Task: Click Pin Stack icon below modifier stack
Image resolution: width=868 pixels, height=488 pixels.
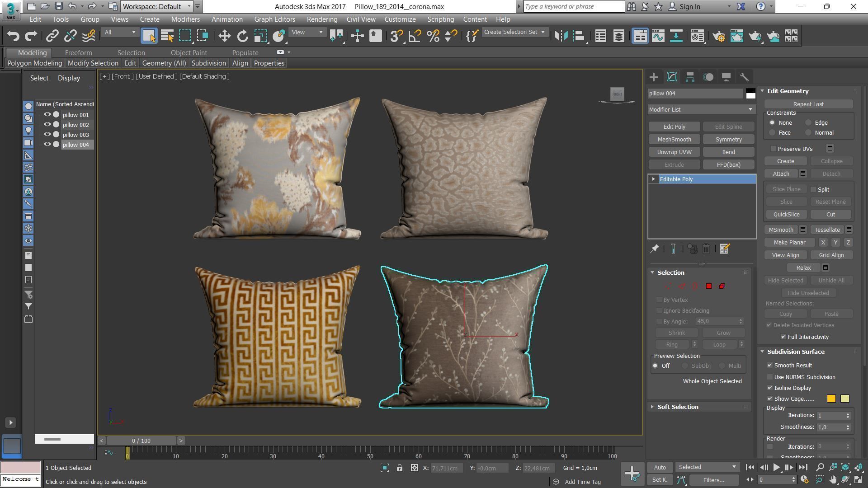Action: point(654,249)
